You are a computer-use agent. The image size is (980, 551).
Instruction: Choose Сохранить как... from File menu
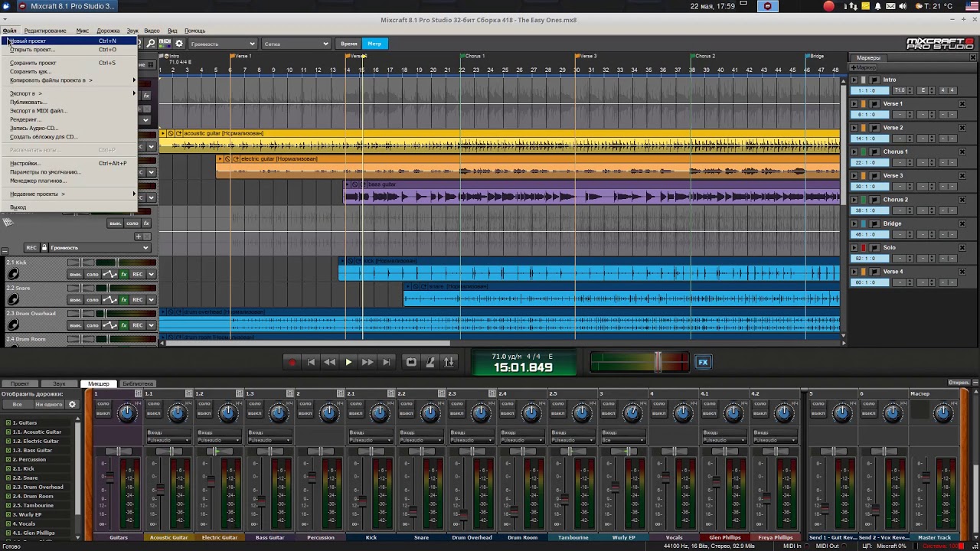(69, 71)
